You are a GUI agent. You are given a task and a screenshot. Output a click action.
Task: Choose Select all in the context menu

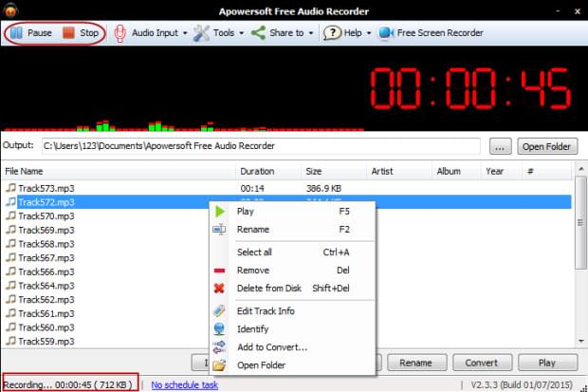(x=292, y=252)
